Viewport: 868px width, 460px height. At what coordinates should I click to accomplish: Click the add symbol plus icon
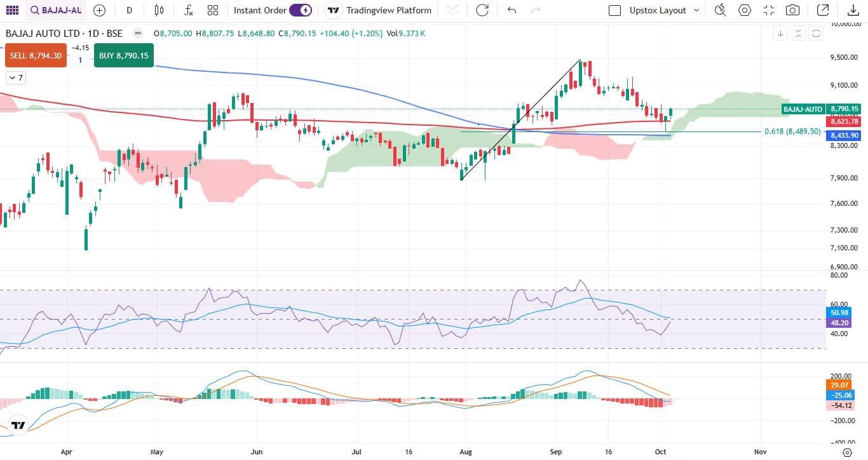pyautogui.click(x=99, y=10)
